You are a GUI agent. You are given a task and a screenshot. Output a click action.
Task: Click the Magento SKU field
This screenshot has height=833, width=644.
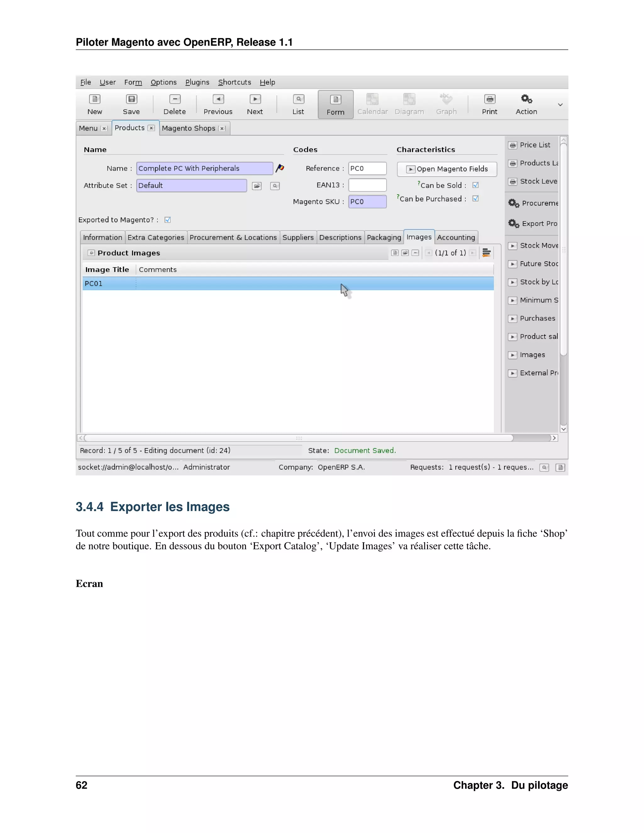click(367, 201)
